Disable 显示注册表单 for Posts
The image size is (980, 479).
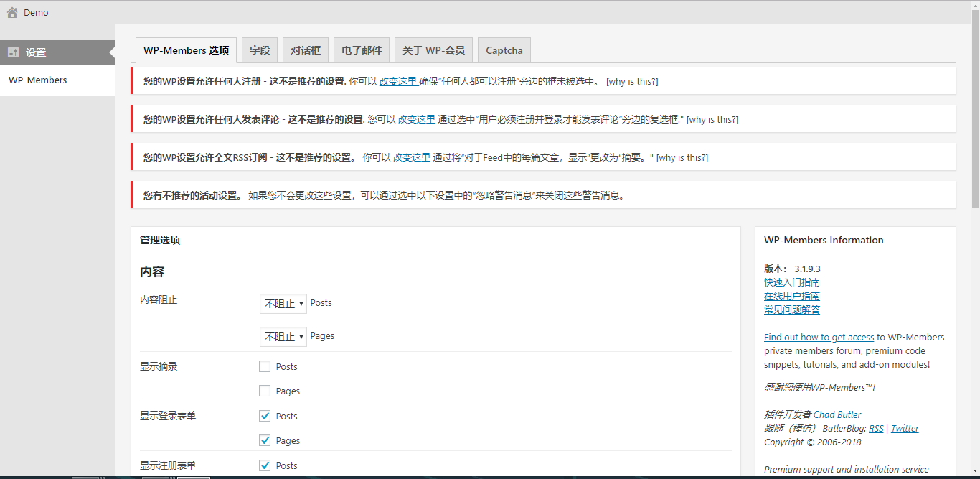point(265,465)
